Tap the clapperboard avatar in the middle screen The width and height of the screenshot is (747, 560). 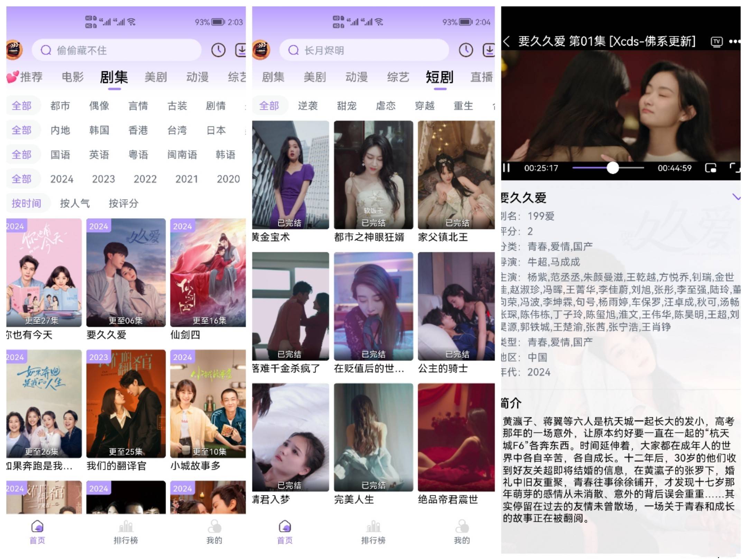pos(261,50)
